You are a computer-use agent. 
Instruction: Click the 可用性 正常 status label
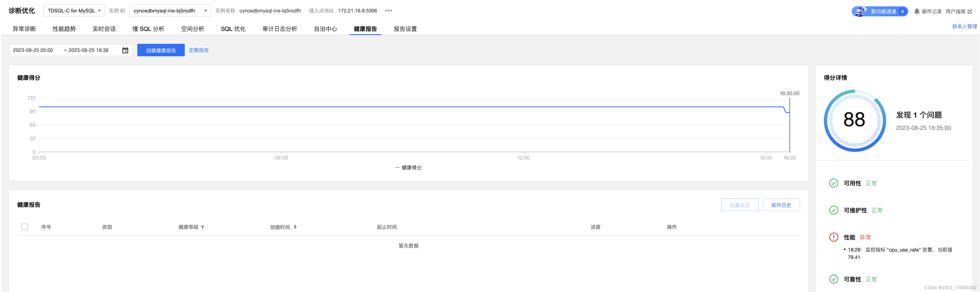tap(860, 183)
